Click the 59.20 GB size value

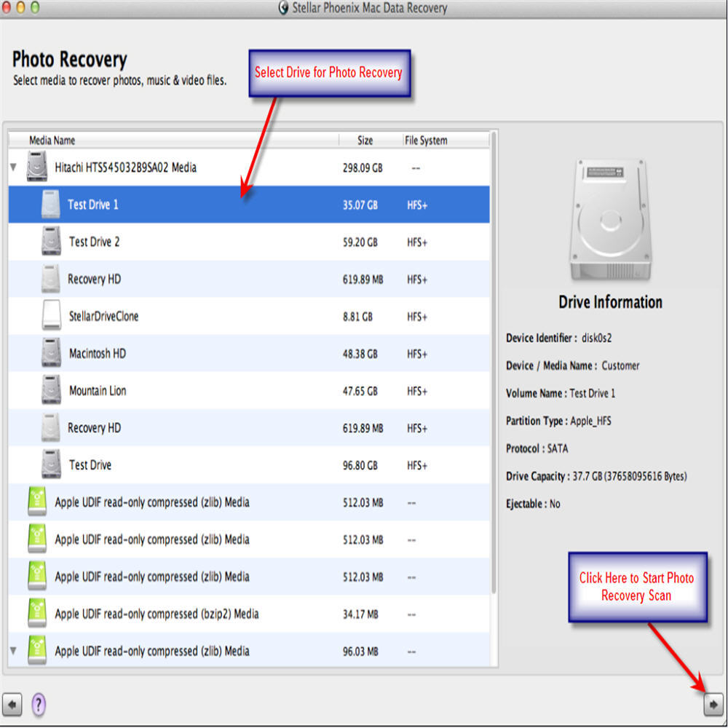pyautogui.click(x=360, y=242)
